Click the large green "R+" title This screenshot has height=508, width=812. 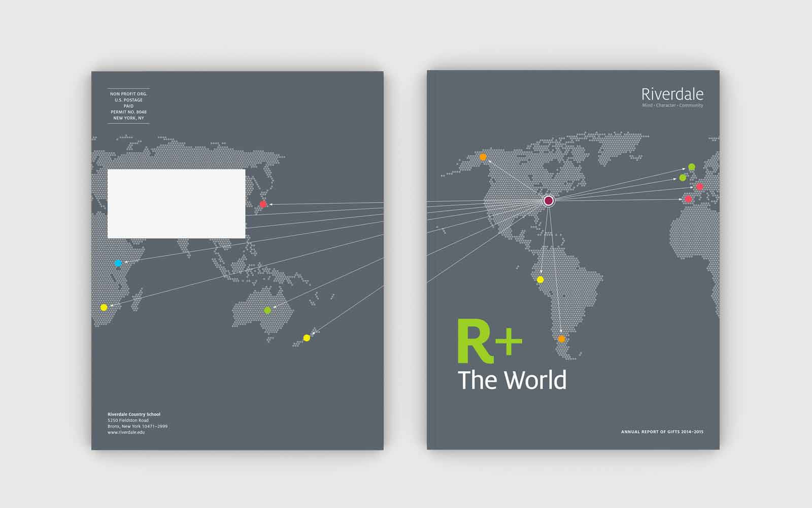(490, 341)
